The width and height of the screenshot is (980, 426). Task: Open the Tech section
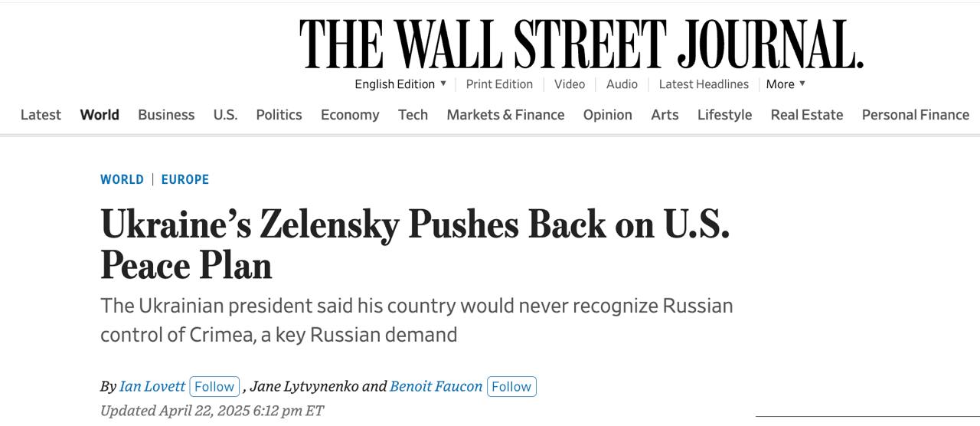click(413, 115)
